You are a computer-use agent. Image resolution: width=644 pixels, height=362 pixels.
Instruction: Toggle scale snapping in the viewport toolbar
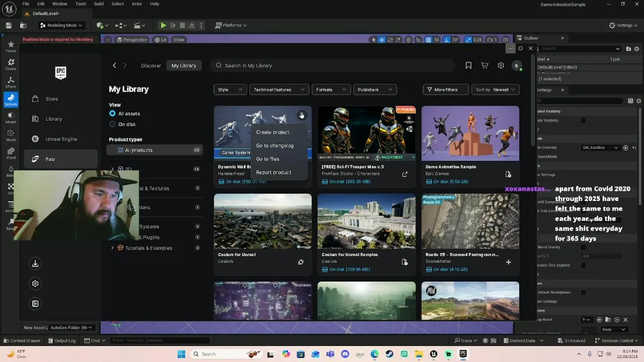pyautogui.click(x=468, y=40)
